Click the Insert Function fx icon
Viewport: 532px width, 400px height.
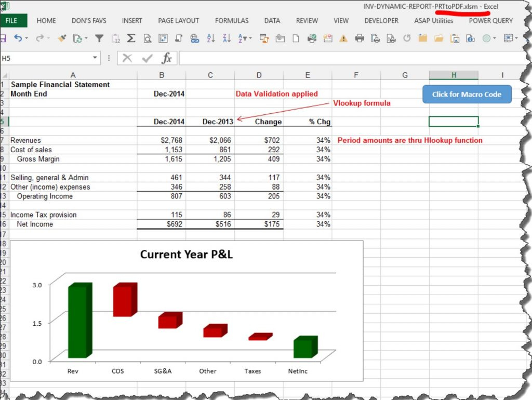167,58
